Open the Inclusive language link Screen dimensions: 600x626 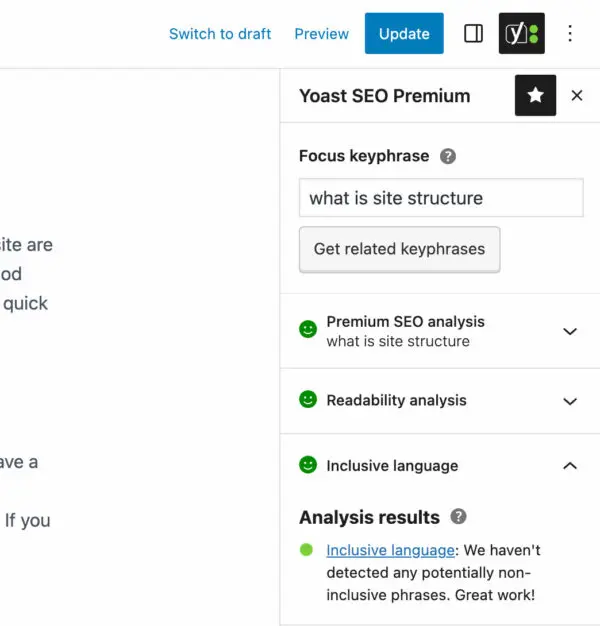[x=390, y=550]
